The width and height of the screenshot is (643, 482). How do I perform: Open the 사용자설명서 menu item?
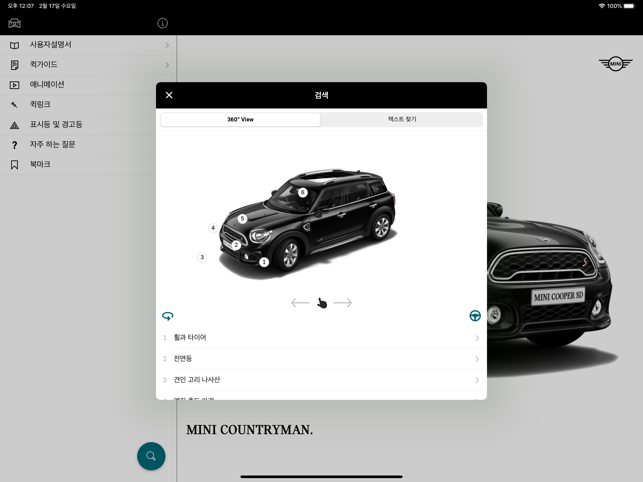[88, 45]
